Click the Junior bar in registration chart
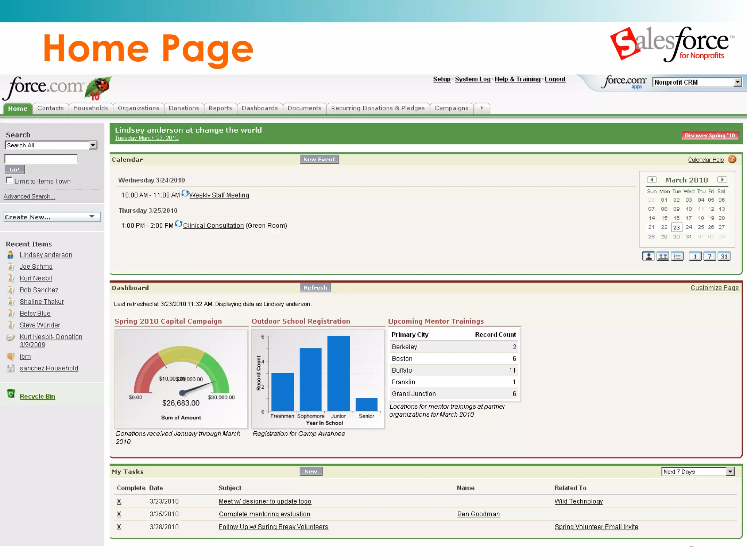The image size is (747, 560). [x=338, y=373]
